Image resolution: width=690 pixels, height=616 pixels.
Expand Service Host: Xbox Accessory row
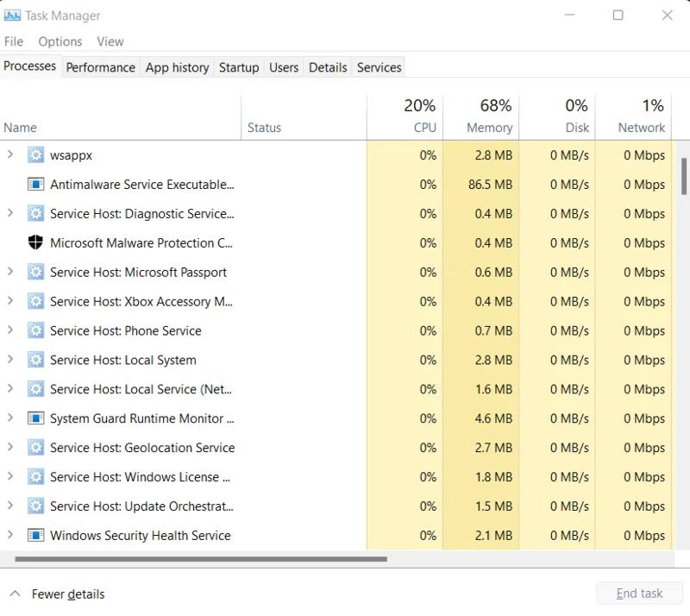pyautogui.click(x=10, y=301)
